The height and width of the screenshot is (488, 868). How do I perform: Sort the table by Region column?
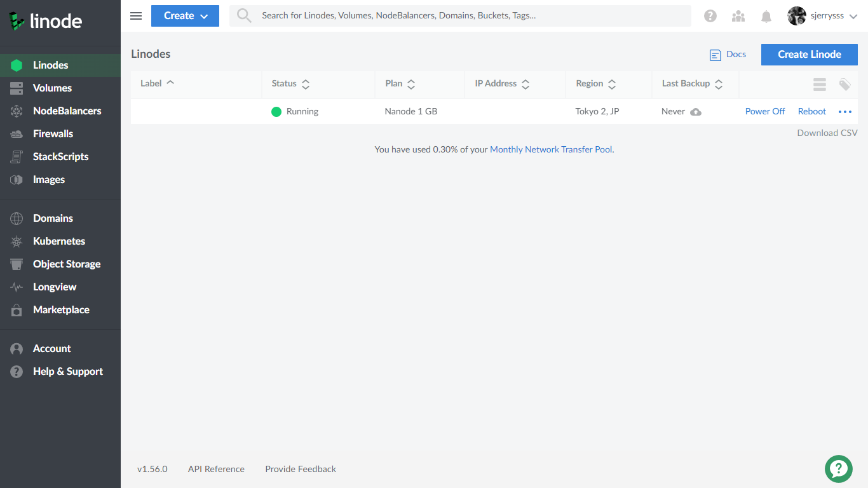596,83
